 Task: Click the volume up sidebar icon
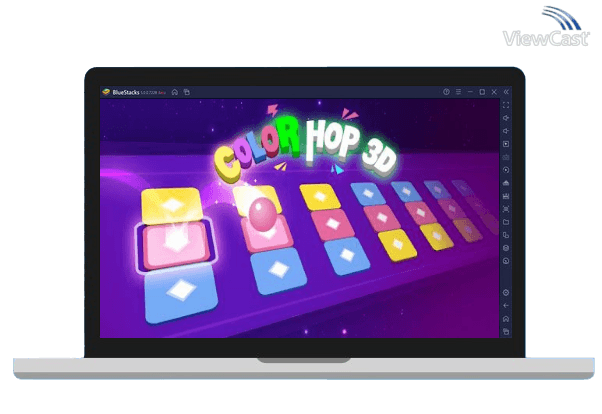coord(506,118)
